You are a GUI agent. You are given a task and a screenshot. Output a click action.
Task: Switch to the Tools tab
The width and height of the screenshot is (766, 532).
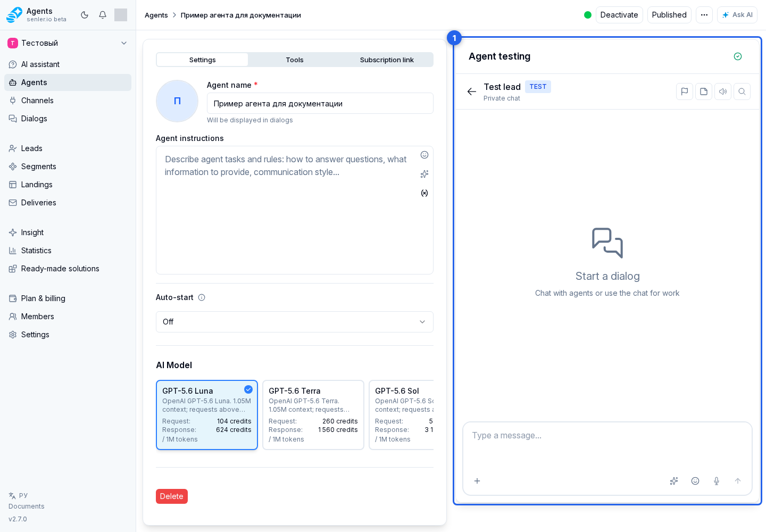295,60
